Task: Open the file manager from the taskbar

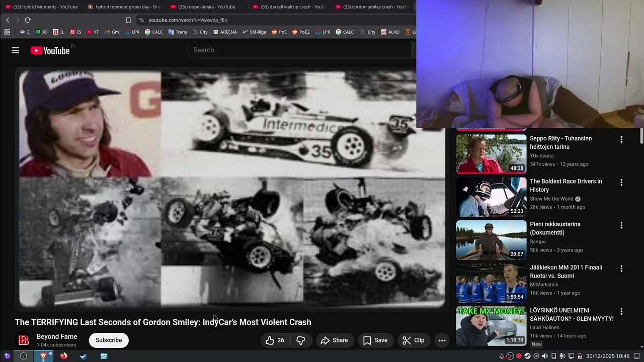Action: tap(104, 356)
